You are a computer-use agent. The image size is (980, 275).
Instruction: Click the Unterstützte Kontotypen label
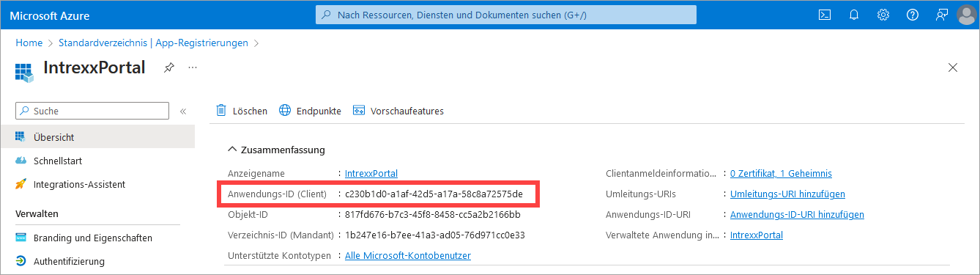coord(279,256)
